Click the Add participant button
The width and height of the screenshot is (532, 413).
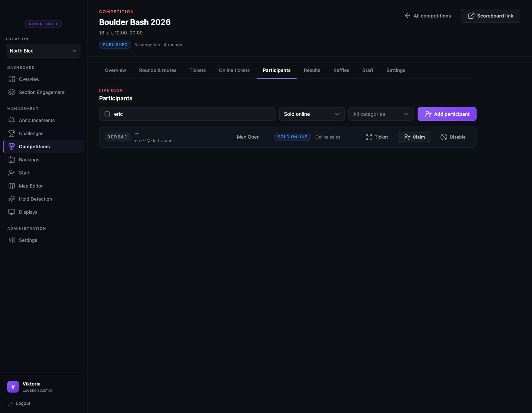tap(447, 114)
